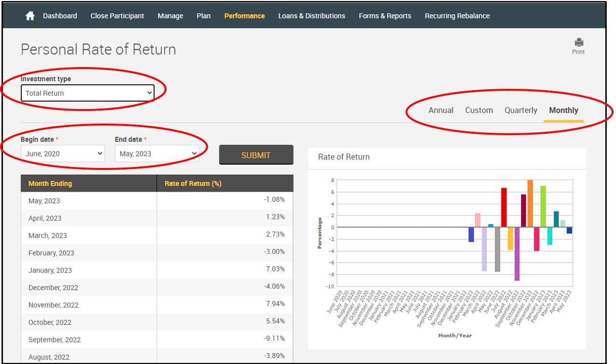The image size is (616, 364).
Task: Open the Close Participant menu item
Action: [x=117, y=16]
